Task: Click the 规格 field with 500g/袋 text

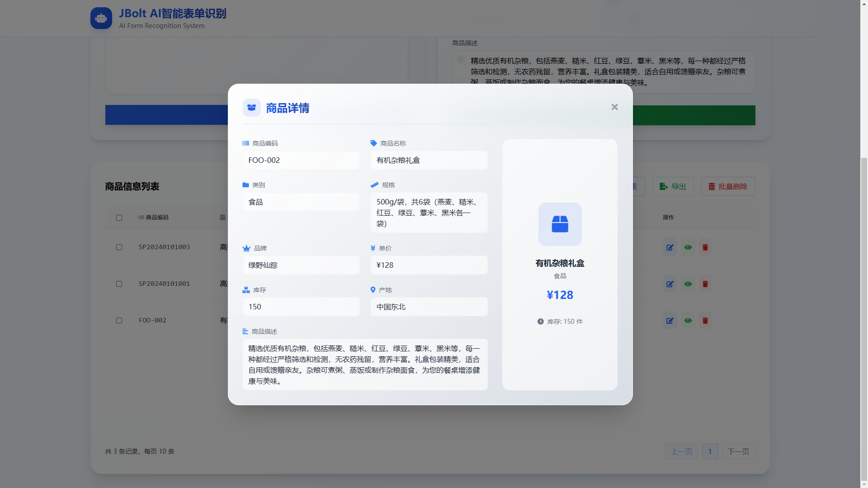Action: 429,213
